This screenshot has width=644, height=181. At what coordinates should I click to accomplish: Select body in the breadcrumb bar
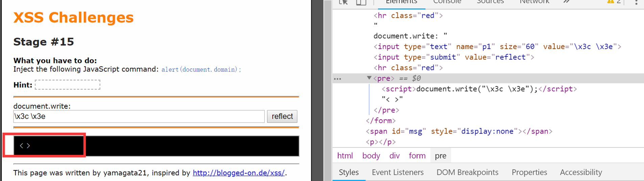[x=371, y=156]
